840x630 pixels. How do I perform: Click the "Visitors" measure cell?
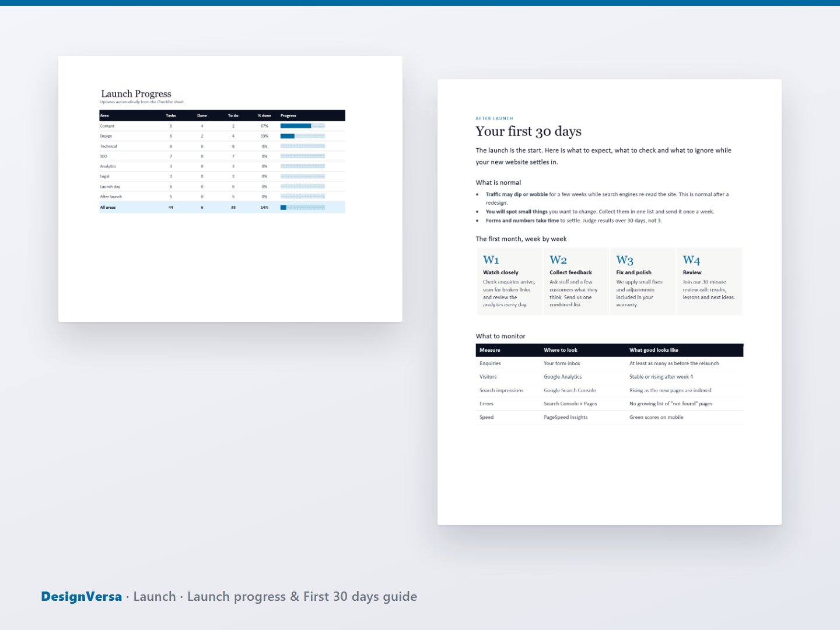click(488, 377)
